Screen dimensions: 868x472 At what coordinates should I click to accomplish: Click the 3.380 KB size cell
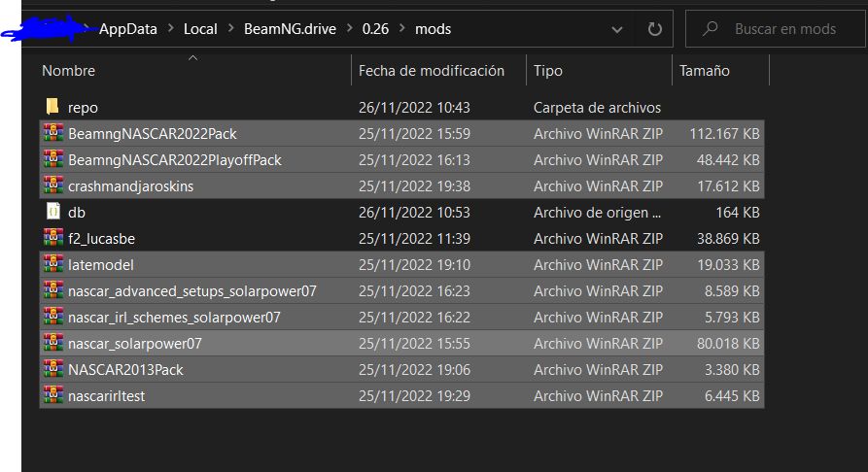732,370
